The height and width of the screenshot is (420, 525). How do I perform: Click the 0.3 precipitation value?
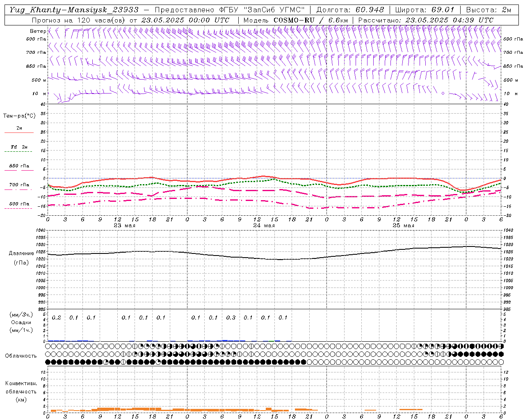[x=231, y=317]
